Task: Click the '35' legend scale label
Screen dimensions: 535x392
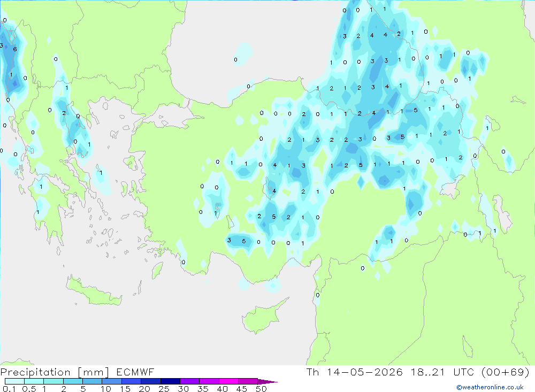Action: [x=203, y=389]
